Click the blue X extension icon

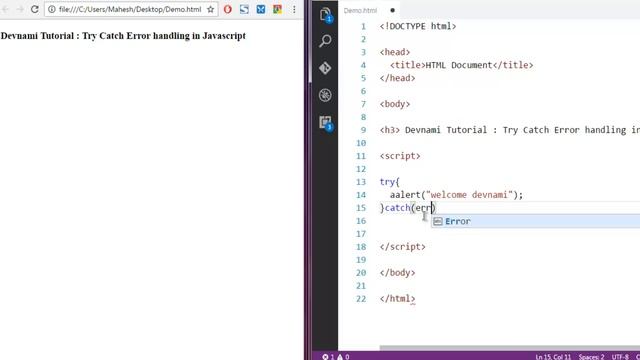261,9
